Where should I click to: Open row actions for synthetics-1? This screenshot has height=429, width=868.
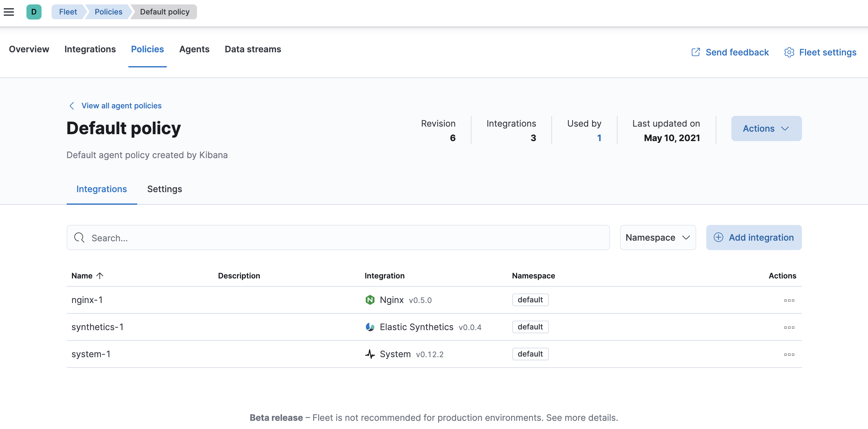[x=790, y=327]
